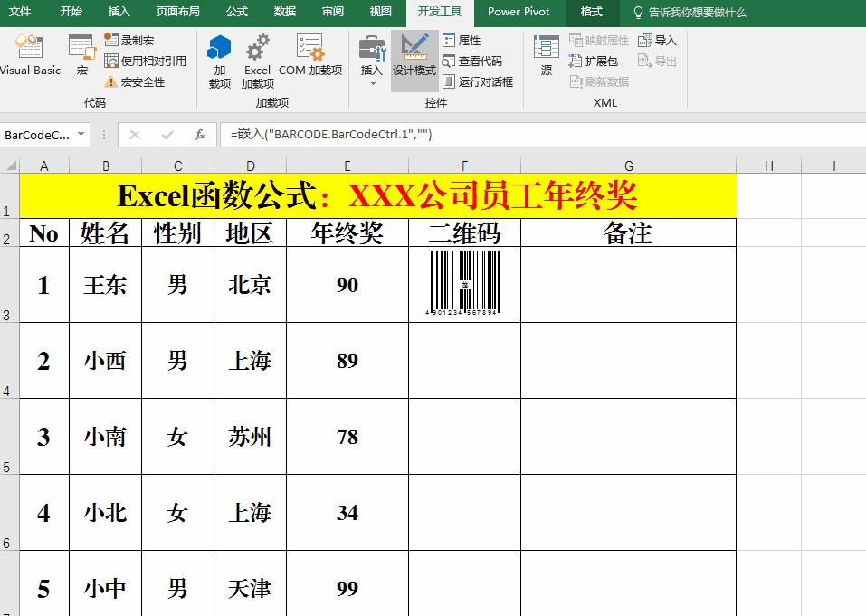Click 运行对话框 button
Screen dimensions: 866x616
coord(479,81)
